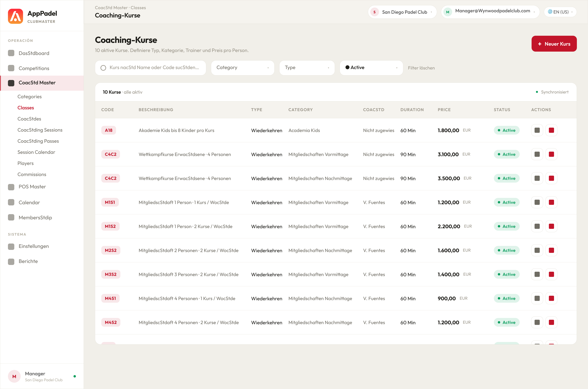Open POS Master from sidebar icon

(x=11, y=187)
